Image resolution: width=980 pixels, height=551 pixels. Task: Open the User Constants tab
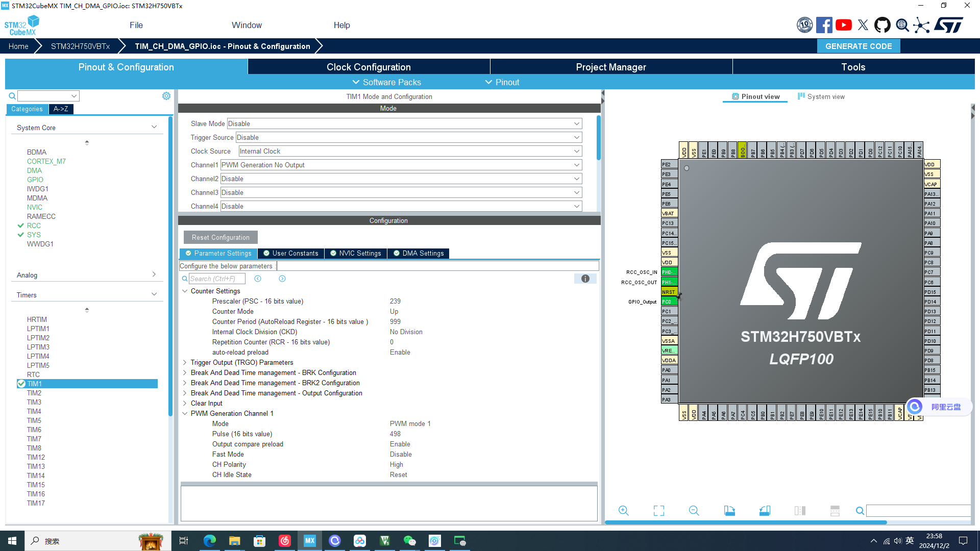pos(291,253)
